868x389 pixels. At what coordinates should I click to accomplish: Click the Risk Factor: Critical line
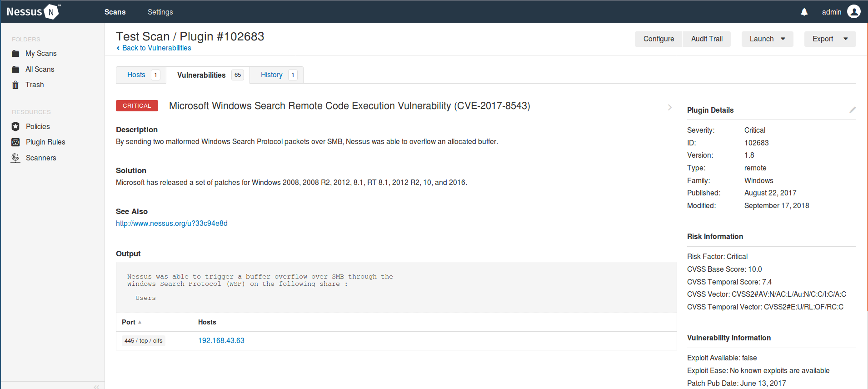(x=717, y=257)
